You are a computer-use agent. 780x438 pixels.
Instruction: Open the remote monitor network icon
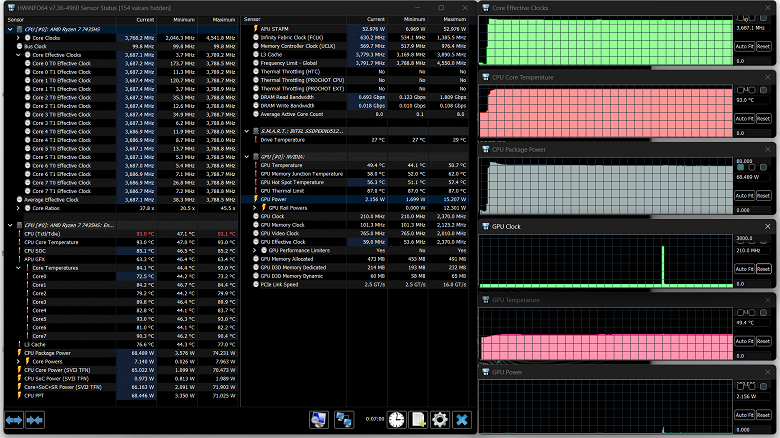(343, 420)
